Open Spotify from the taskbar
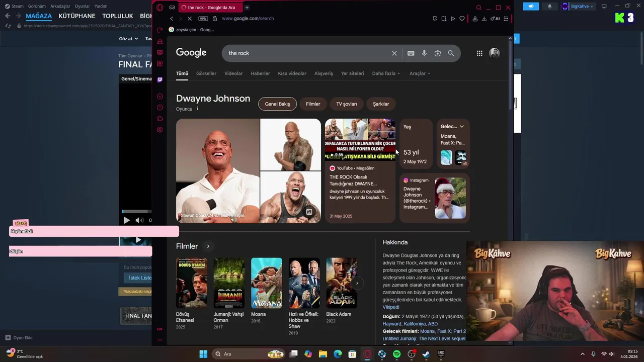 click(x=396, y=354)
